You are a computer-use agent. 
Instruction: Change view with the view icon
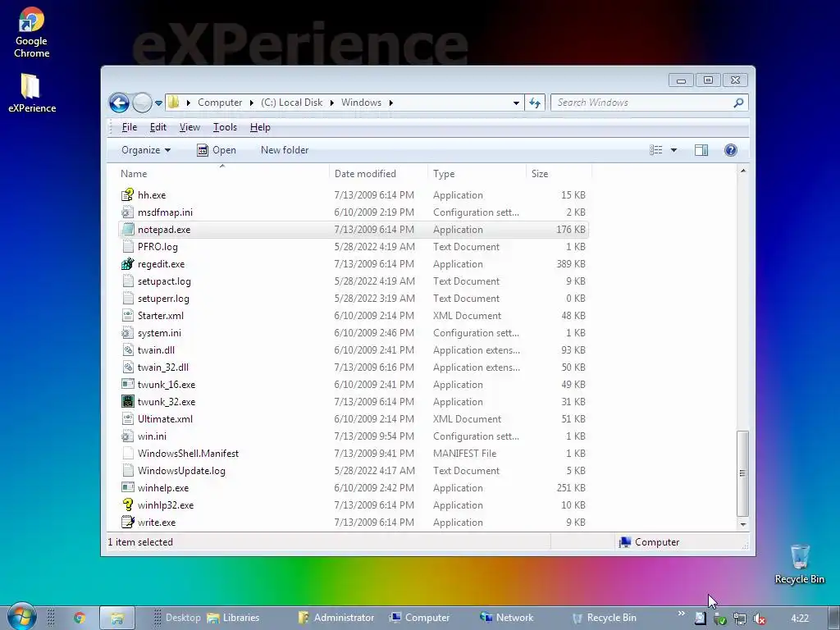click(x=655, y=150)
